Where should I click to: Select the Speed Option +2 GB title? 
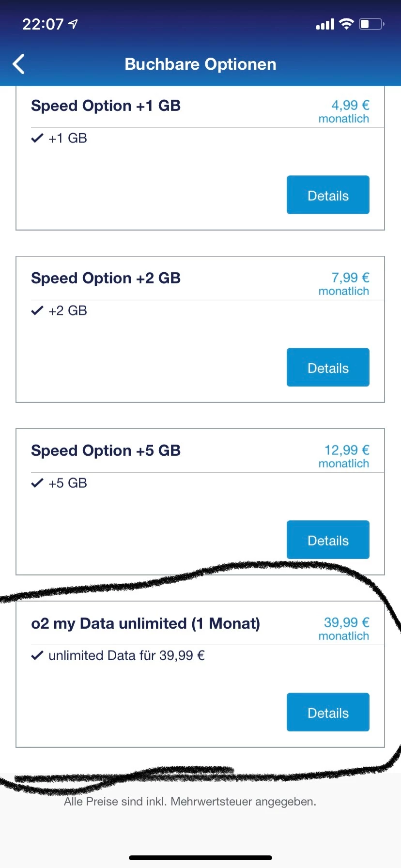[106, 278]
